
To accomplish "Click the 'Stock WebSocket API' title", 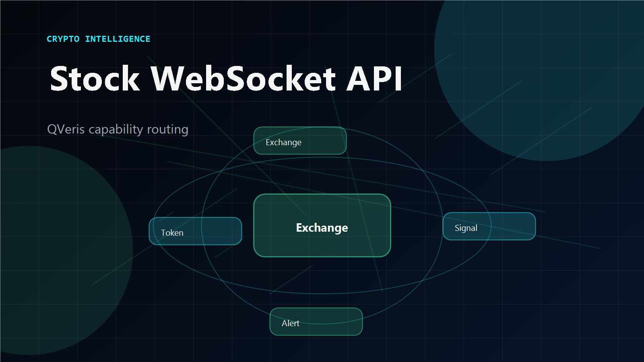I will 226,78.
